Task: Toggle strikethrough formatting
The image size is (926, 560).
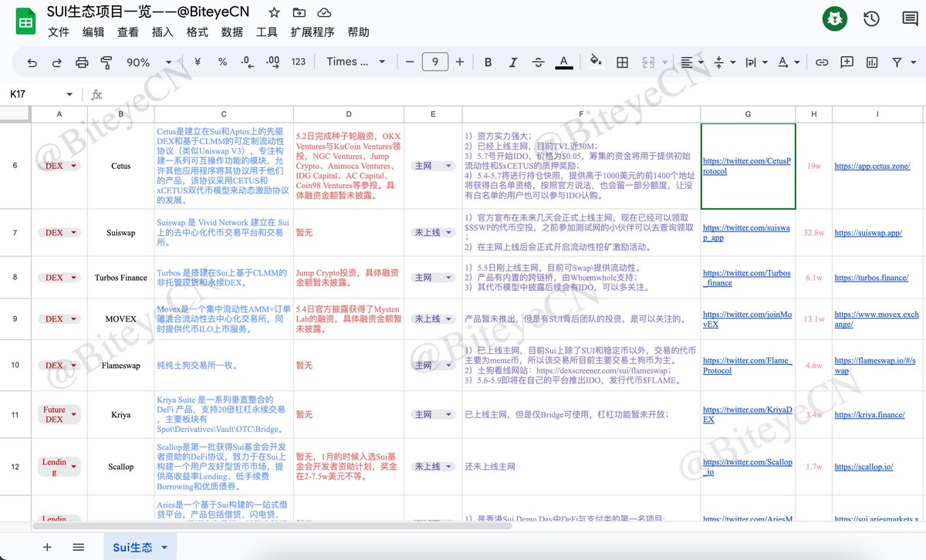Action: [x=538, y=62]
